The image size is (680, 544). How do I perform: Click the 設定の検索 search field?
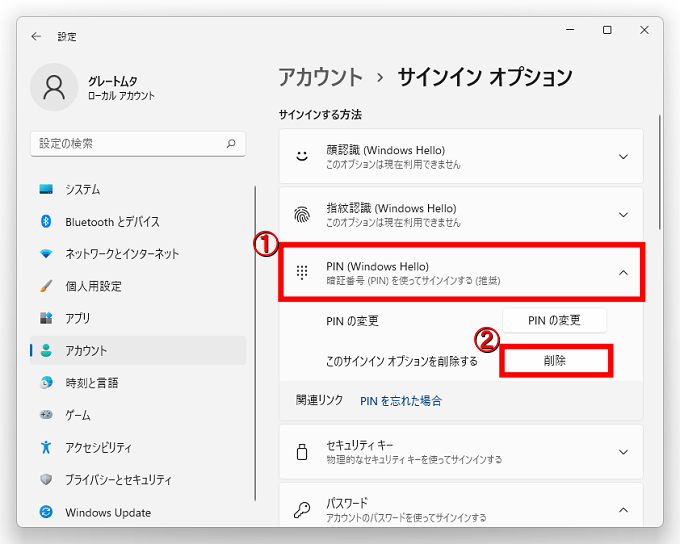coord(138,144)
